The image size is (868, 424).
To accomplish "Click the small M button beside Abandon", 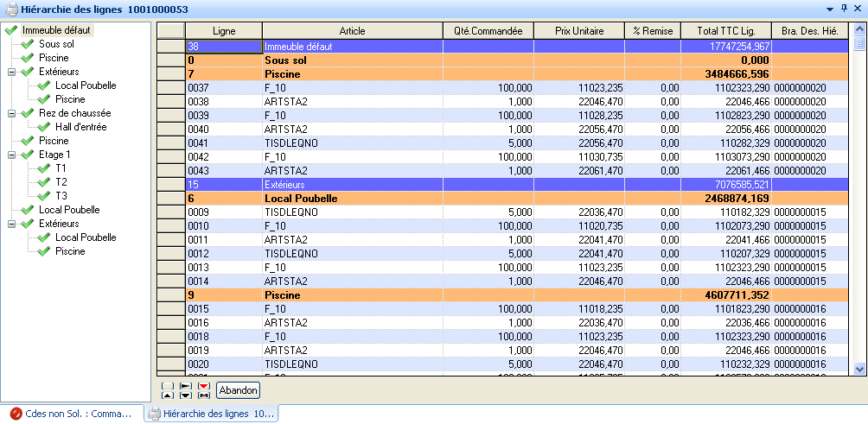I will point(204,395).
